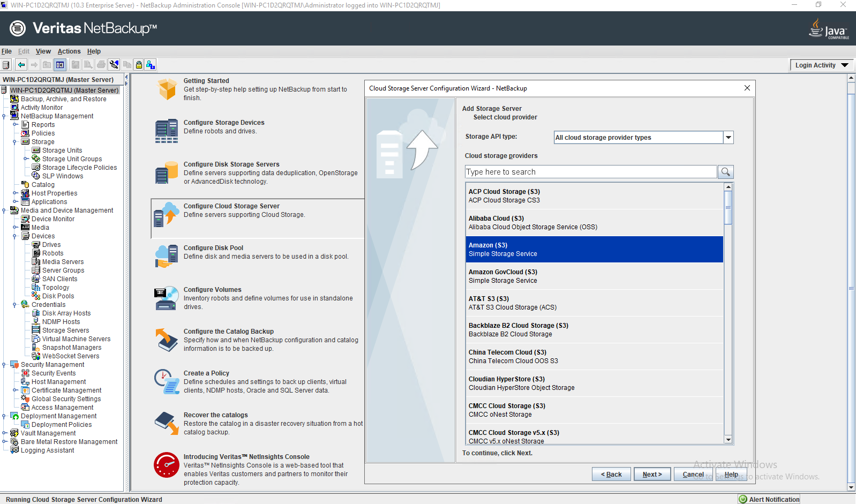Collapse the Storage tree node
This screenshot has height=504, width=856.
tap(14, 142)
